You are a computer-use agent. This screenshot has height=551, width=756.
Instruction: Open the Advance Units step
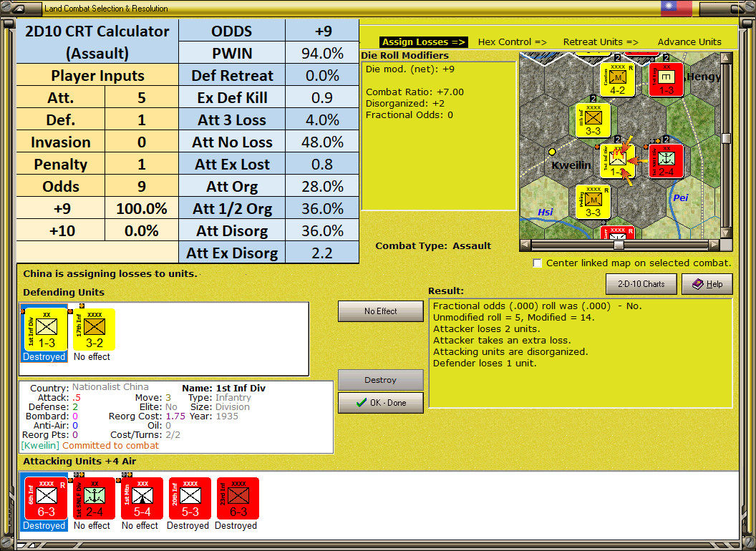pyautogui.click(x=689, y=42)
